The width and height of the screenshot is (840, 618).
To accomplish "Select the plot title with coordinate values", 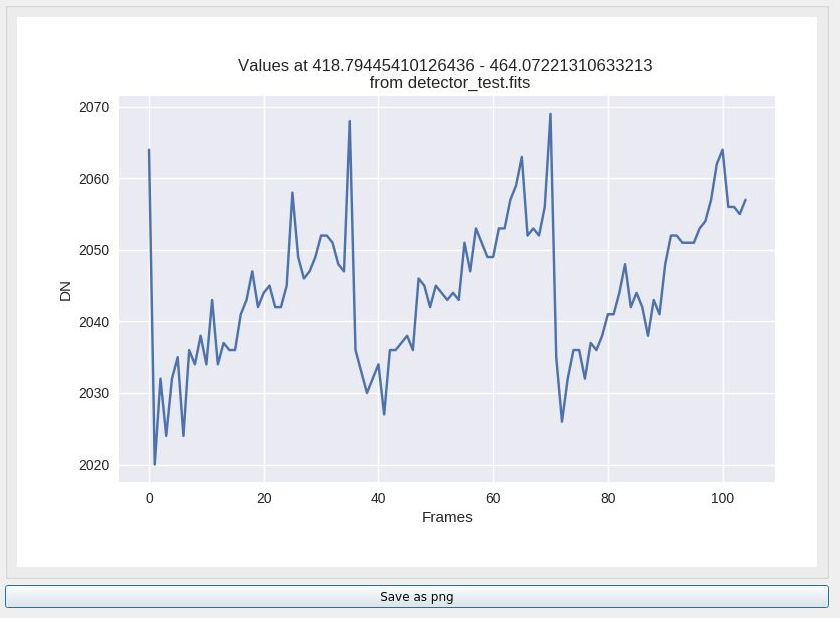I will click(x=445, y=65).
